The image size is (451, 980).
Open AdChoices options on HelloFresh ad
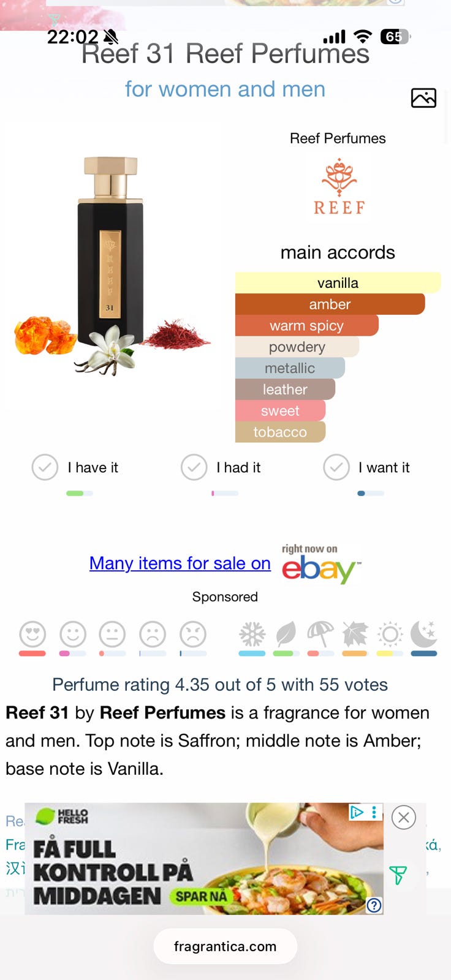[x=357, y=812]
